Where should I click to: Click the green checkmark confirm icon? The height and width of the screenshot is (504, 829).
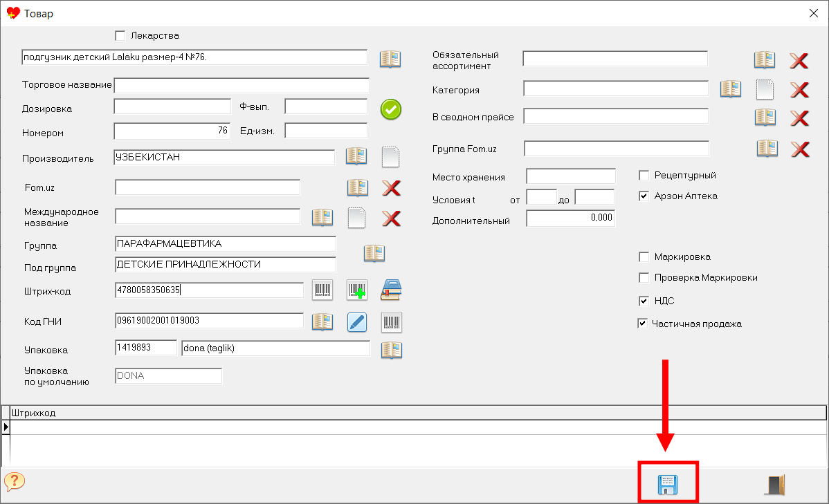[x=391, y=109]
